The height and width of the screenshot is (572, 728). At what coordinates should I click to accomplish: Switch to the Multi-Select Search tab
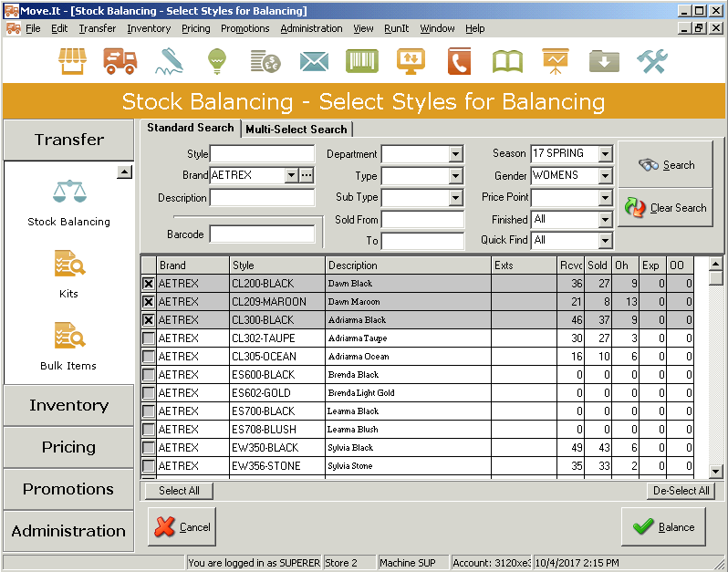click(x=296, y=130)
